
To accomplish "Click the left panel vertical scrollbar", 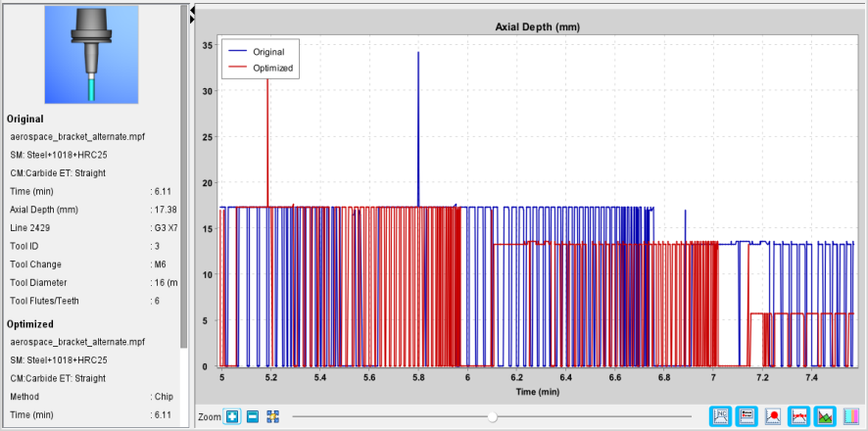I will [x=184, y=177].
